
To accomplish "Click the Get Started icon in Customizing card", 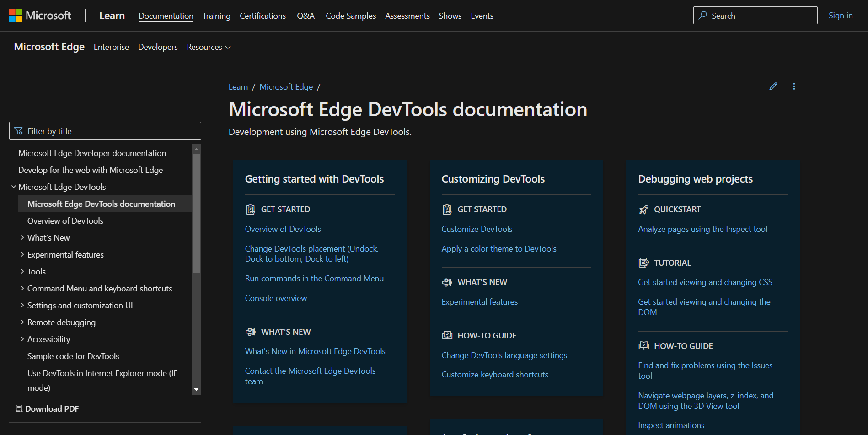I will click(x=447, y=209).
